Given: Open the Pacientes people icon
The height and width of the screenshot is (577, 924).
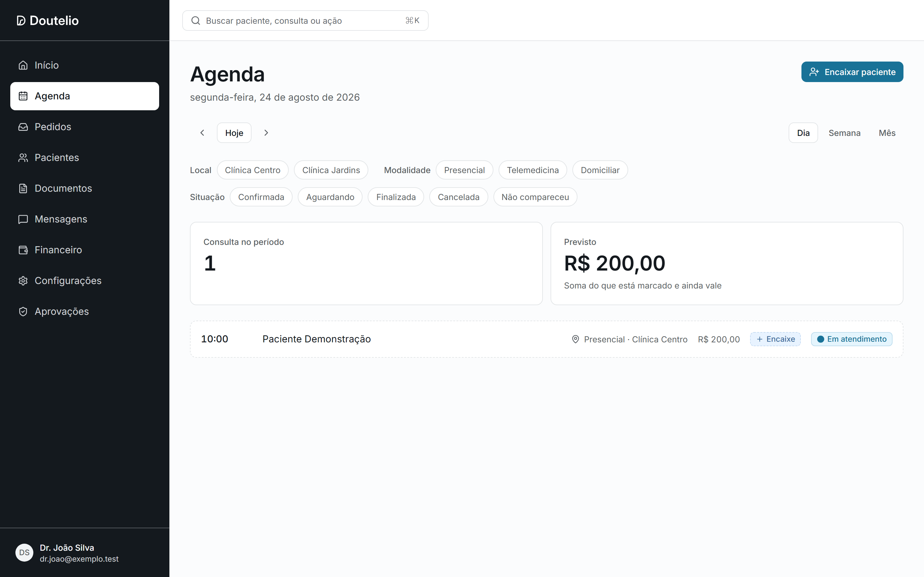Looking at the screenshot, I should pos(23,158).
